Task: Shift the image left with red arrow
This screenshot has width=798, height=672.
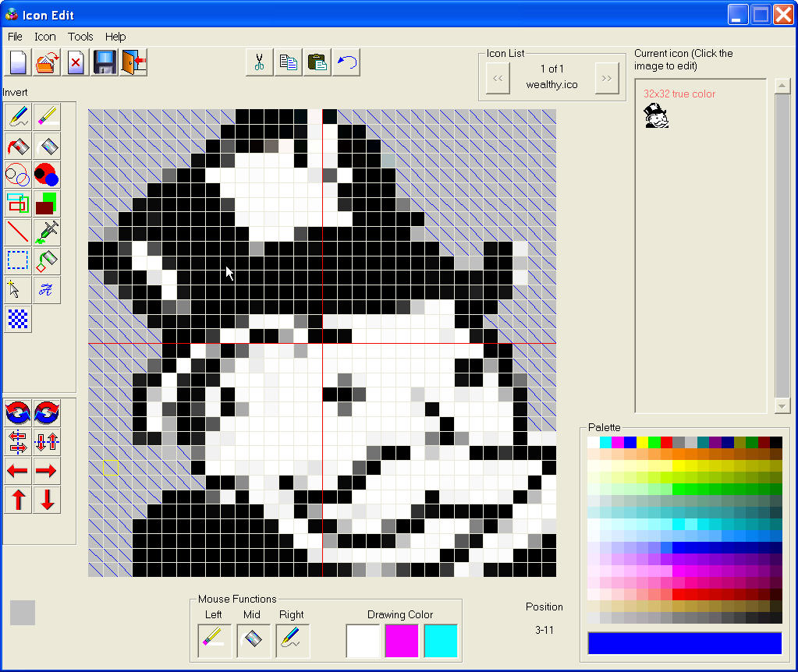Action: pos(18,471)
